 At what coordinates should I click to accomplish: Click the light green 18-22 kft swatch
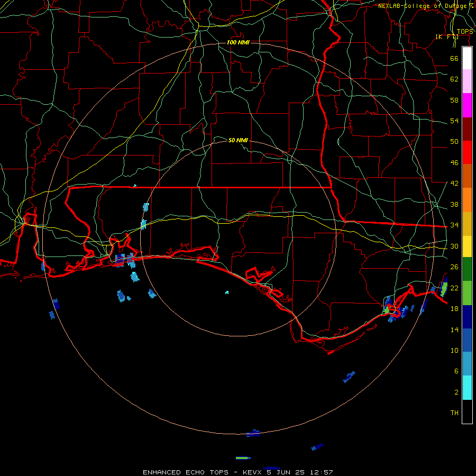[467, 293]
